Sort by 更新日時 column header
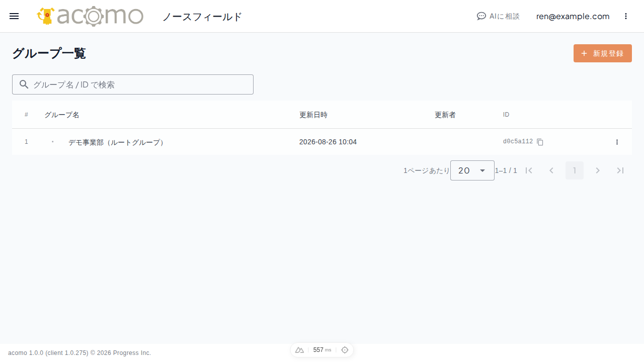This screenshot has width=644, height=362. (313, 115)
